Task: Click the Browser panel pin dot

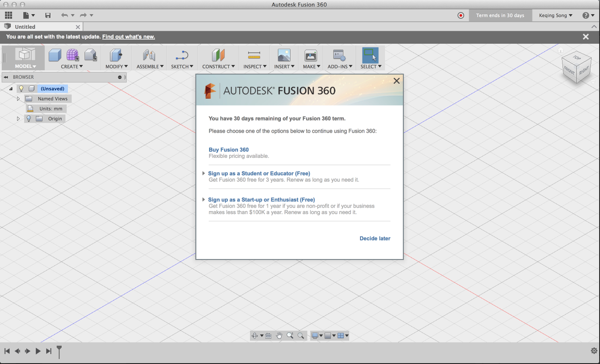Action: click(120, 77)
